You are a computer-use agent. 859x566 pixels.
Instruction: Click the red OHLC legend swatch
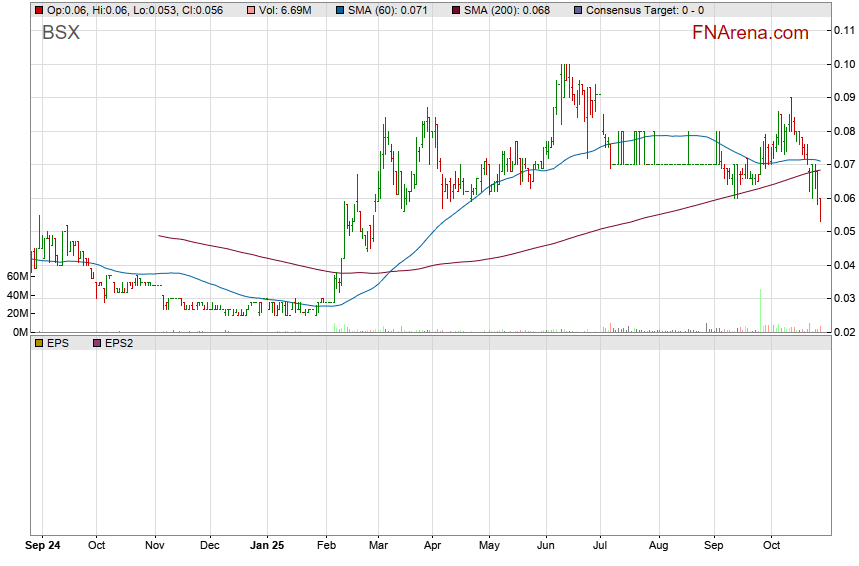[39, 10]
